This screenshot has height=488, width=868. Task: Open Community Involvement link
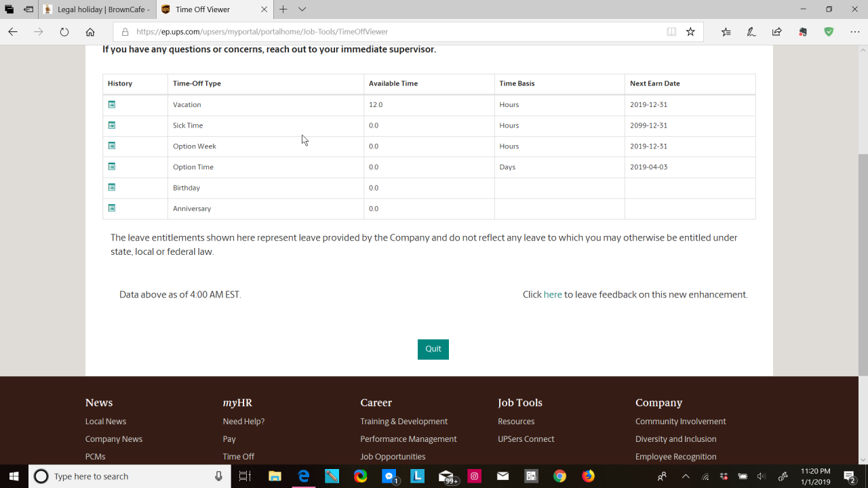point(680,422)
